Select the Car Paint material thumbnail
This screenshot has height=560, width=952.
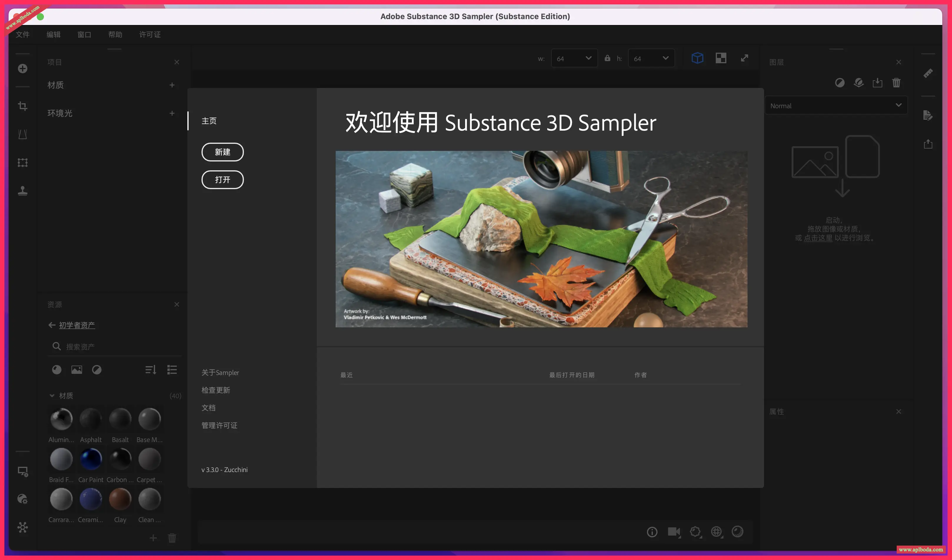91,459
